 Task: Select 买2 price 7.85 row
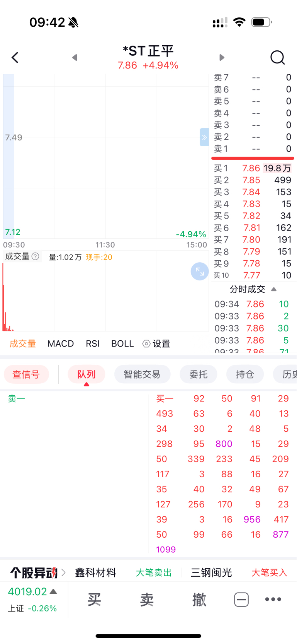[253, 180]
